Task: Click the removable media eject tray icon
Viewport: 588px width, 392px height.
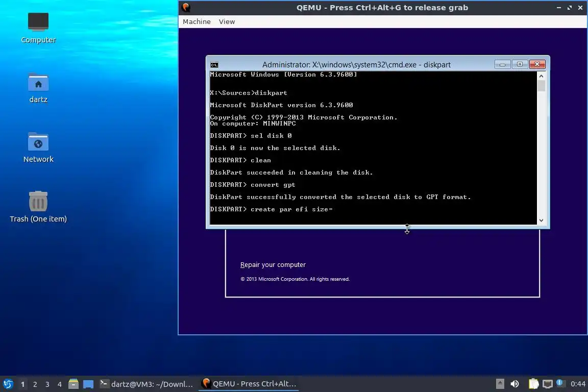Action: click(x=500, y=384)
